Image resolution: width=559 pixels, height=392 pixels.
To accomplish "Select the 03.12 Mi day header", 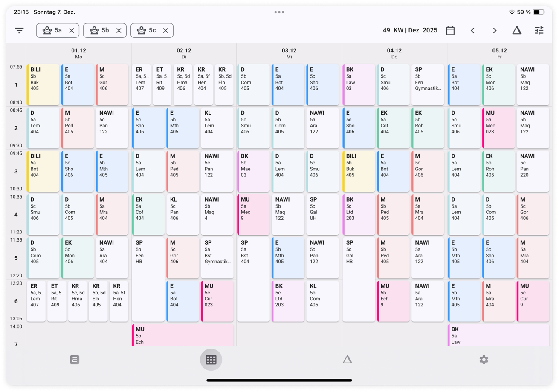I will [289, 53].
